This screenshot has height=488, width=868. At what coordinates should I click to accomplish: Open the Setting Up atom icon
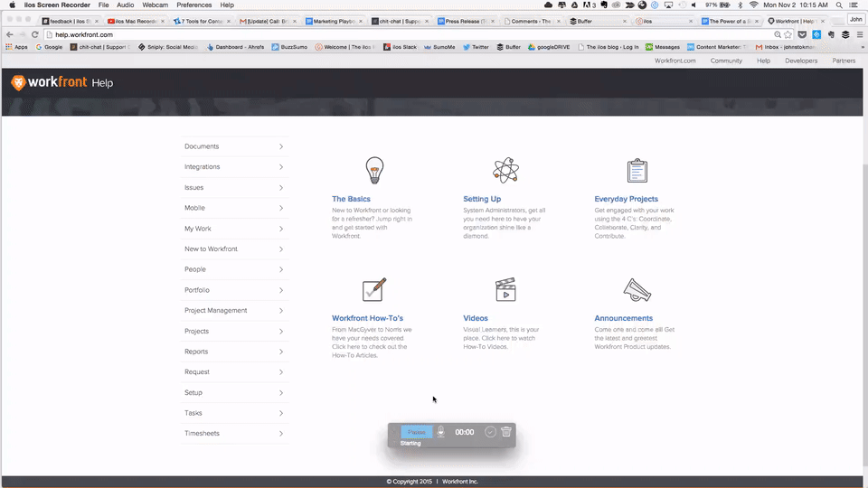point(505,171)
